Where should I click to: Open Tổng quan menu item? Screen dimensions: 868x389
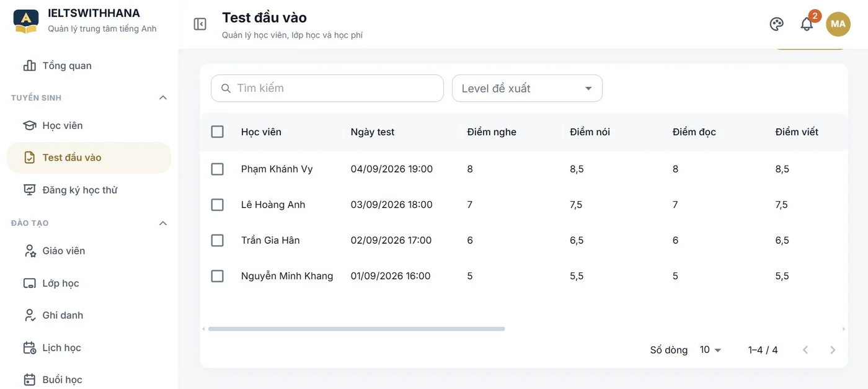click(x=89, y=66)
